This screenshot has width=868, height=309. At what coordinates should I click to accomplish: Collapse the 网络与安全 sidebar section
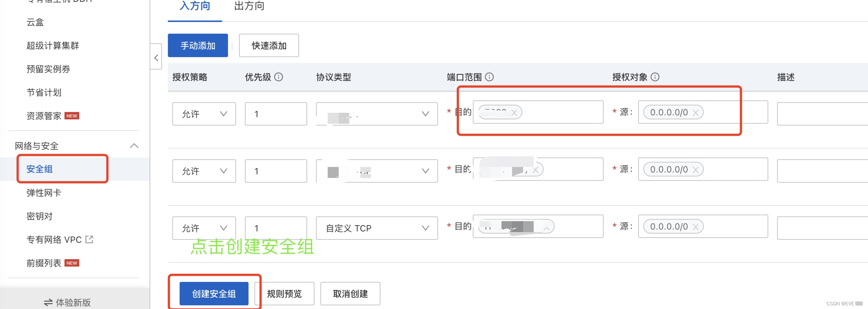[x=134, y=146]
